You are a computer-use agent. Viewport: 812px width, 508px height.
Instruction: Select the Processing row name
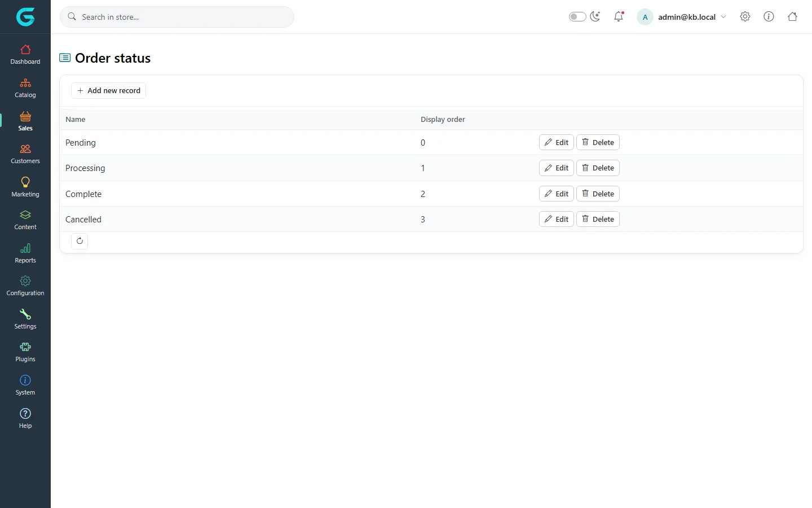click(85, 168)
